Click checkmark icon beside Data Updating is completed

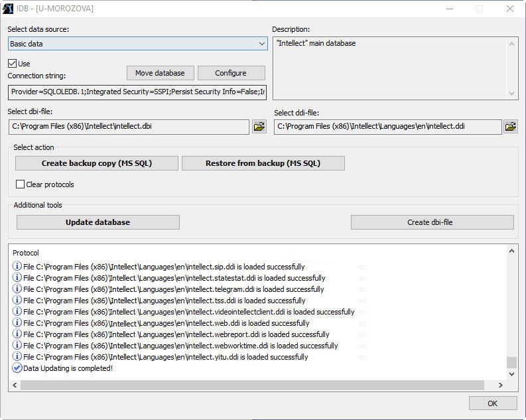pos(17,368)
